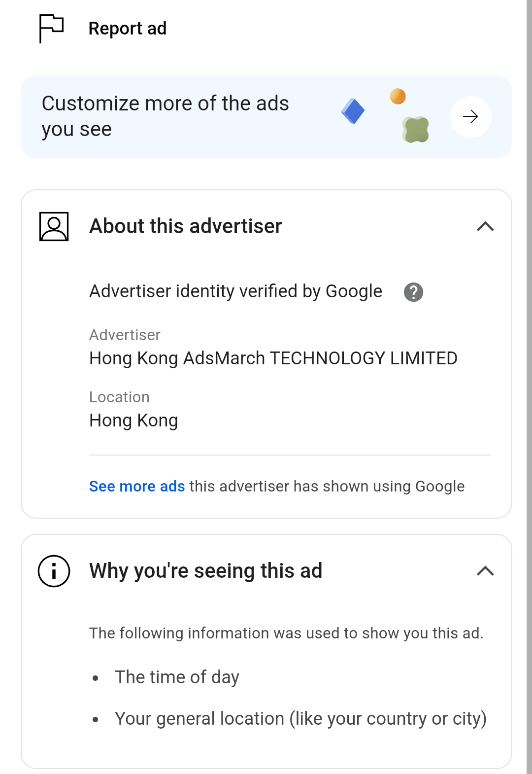Click the advertiser profile person icon
Image resolution: width=532 pixels, height=774 pixels.
pos(54,227)
